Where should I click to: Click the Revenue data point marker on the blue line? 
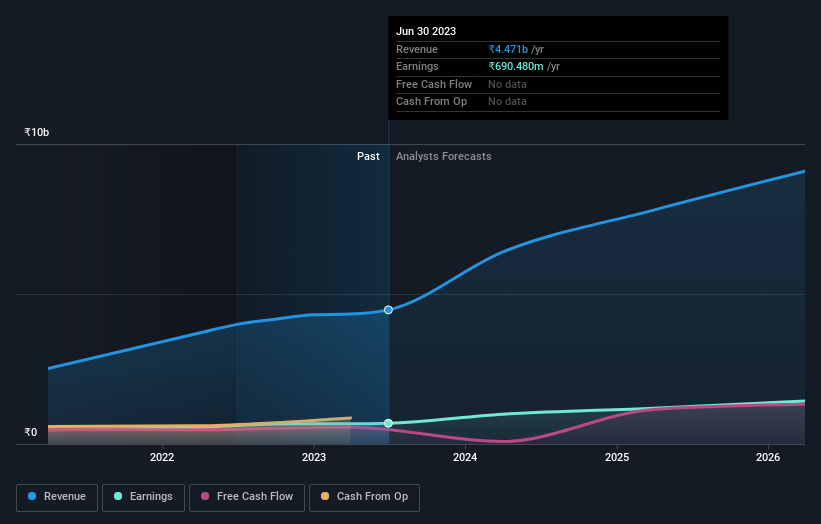tap(388, 310)
